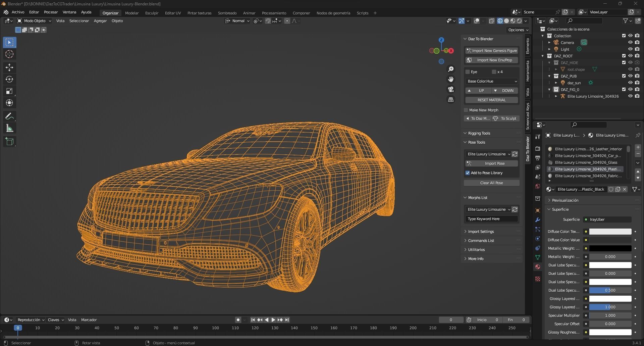Expand the Previsualización material panel

(565, 200)
